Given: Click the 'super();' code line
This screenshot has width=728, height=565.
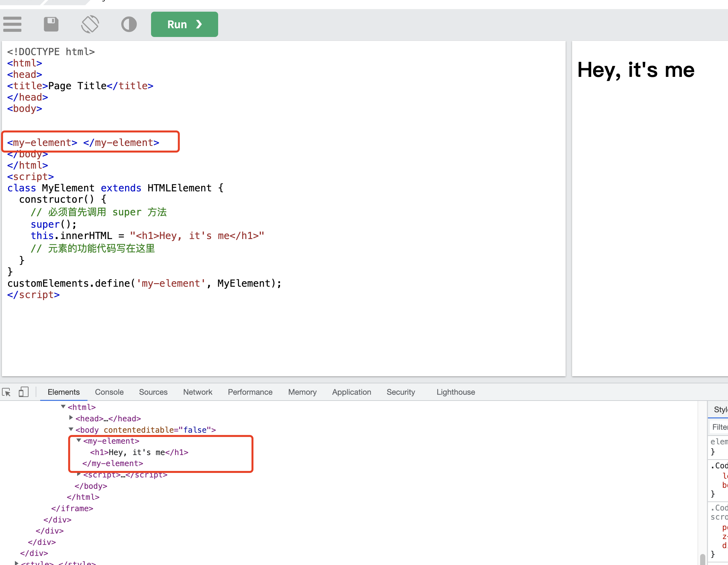Looking at the screenshot, I should (54, 224).
